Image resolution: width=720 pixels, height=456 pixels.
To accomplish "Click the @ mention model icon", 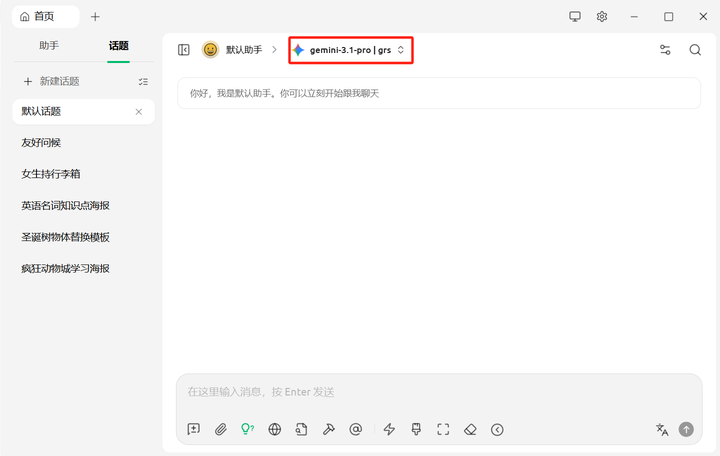I will (355, 429).
